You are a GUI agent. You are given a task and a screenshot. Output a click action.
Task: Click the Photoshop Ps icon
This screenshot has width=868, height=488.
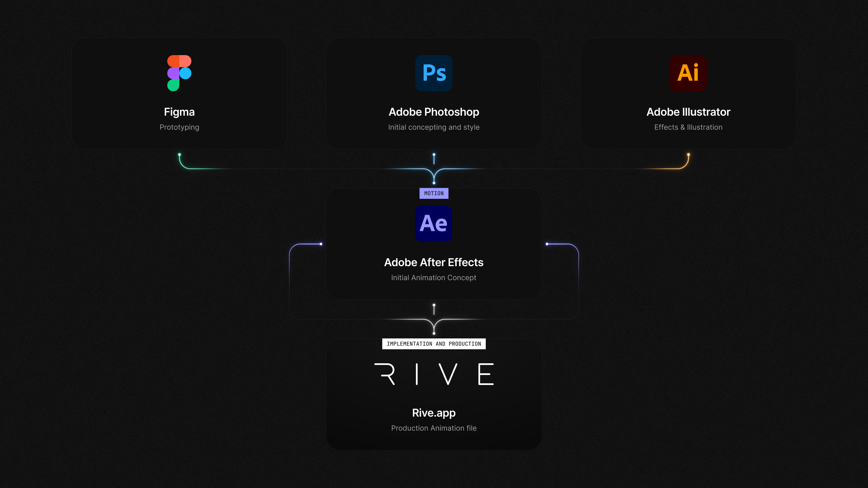tap(434, 73)
